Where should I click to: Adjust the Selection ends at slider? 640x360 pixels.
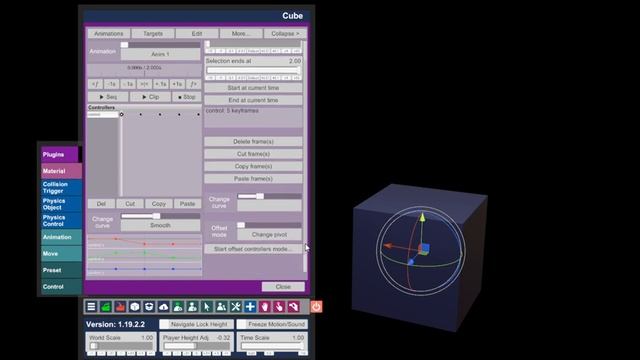[x=253, y=70]
